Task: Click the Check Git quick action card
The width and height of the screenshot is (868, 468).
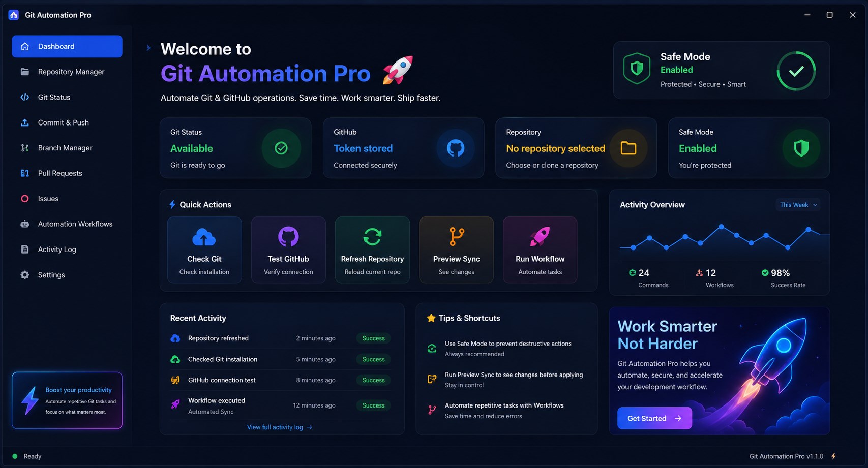Action: tap(204, 250)
